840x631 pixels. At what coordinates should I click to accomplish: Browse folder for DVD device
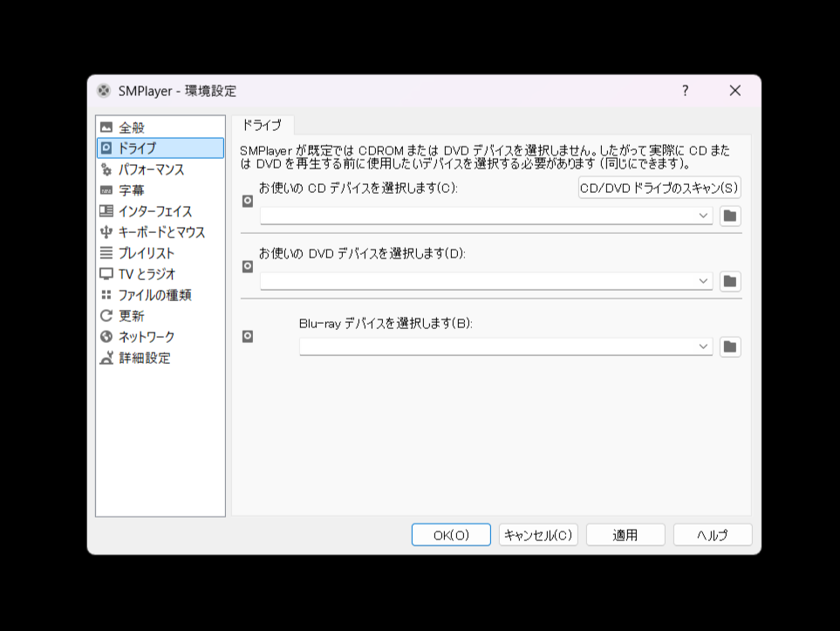(730, 281)
